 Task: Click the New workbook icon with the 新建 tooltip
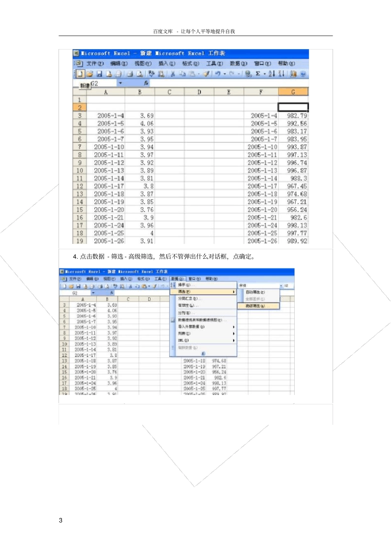[x=79, y=74]
